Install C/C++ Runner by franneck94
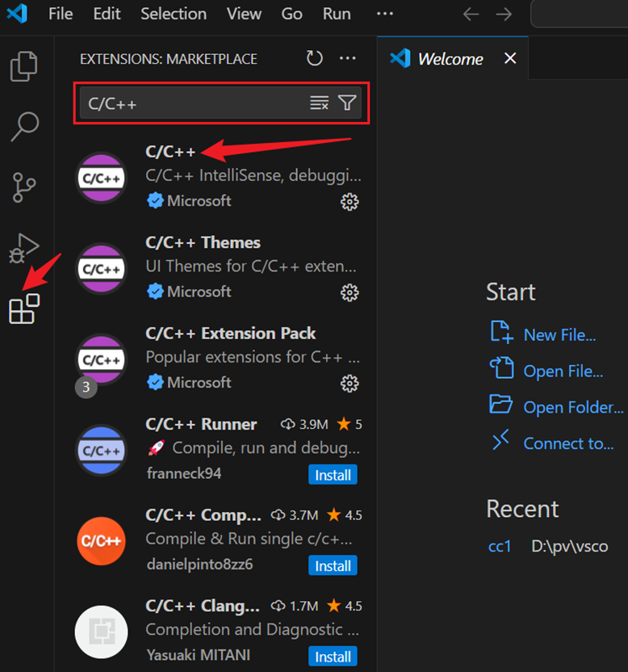The height and width of the screenshot is (672, 628). pos(333,475)
